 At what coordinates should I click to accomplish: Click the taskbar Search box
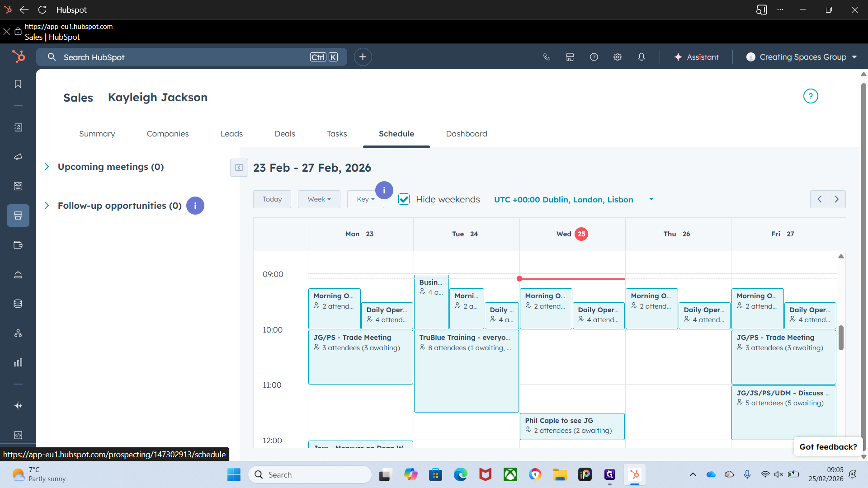click(310, 474)
